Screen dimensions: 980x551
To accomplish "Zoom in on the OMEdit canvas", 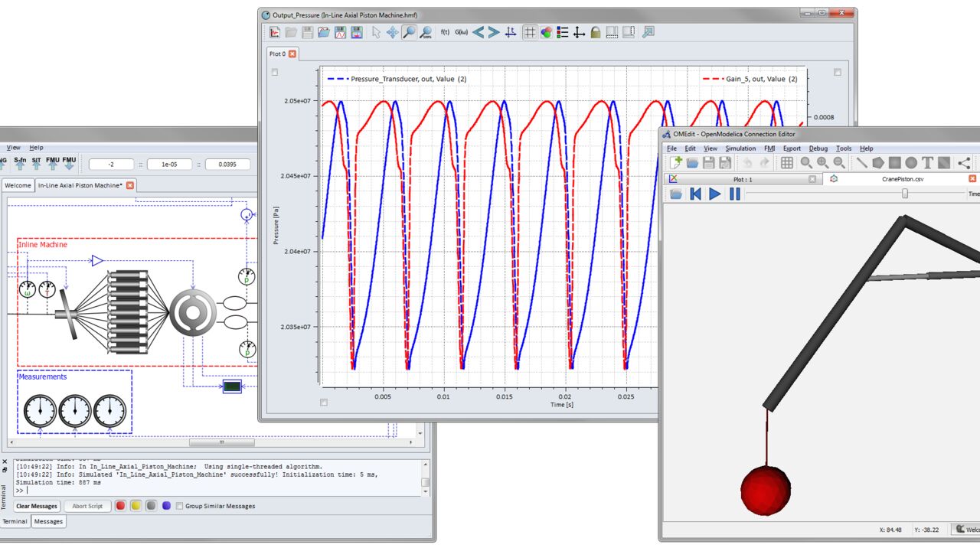I will 821,162.
